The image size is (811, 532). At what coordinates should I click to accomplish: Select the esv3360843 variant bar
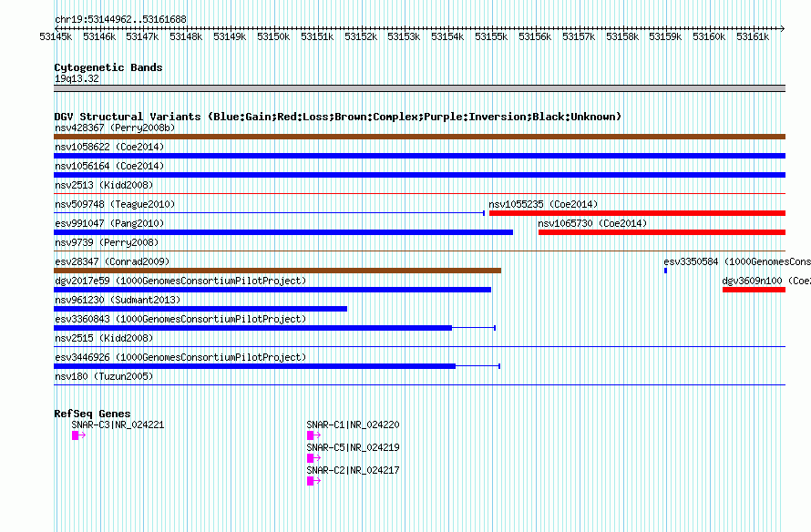coord(274,328)
